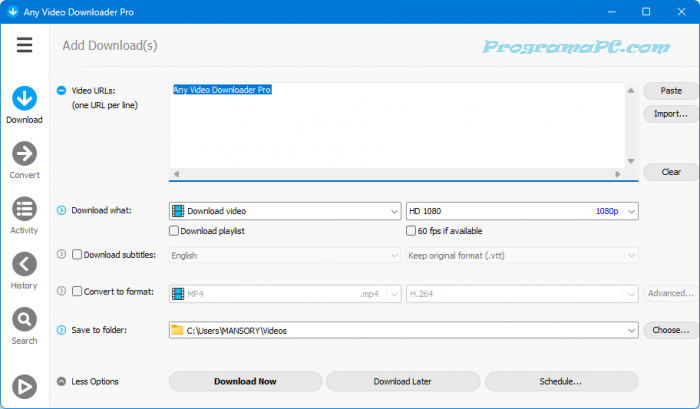Enable 60 fps if available checkbox
This screenshot has height=409, width=700.
[412, 231]
